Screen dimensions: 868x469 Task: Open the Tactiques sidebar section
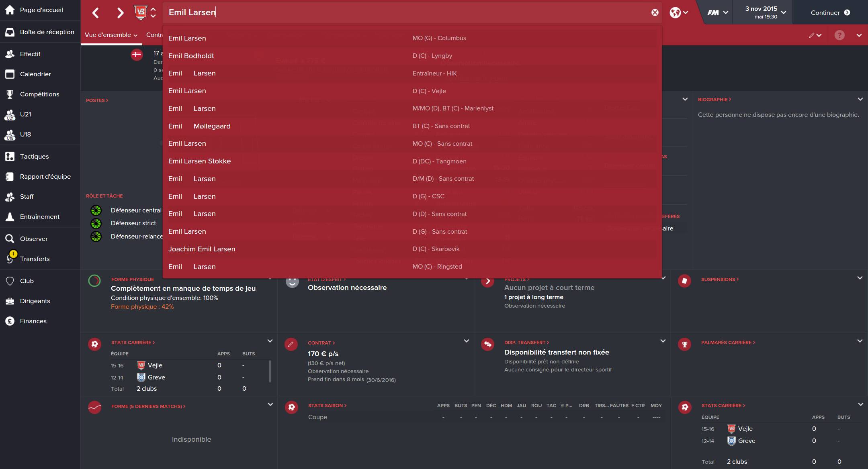pyautogui.click(x=34, y=157)
